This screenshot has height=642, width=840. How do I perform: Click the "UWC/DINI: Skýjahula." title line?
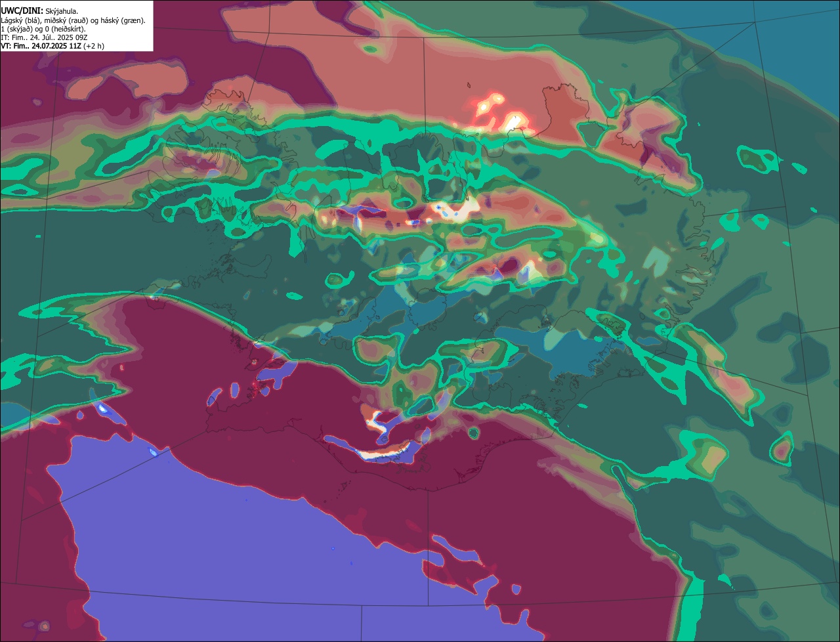point(39,11)
